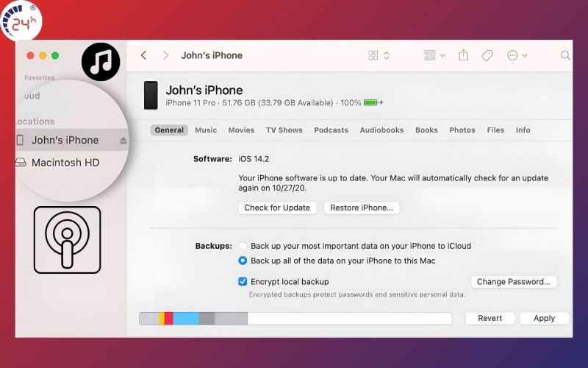Go forward with the right chevron
This screenshot has height=368, width=588.
(x=165, y=56)
